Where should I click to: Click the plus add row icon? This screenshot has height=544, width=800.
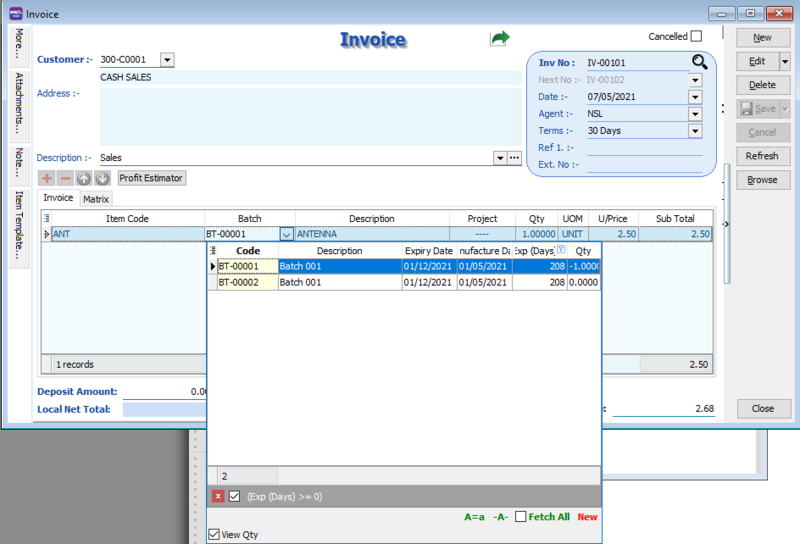[46, 178]
